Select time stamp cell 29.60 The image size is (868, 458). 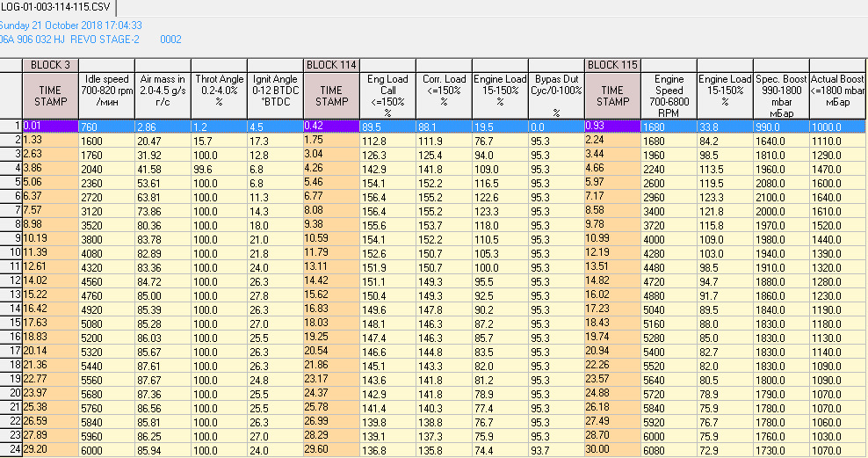[331, 450]
